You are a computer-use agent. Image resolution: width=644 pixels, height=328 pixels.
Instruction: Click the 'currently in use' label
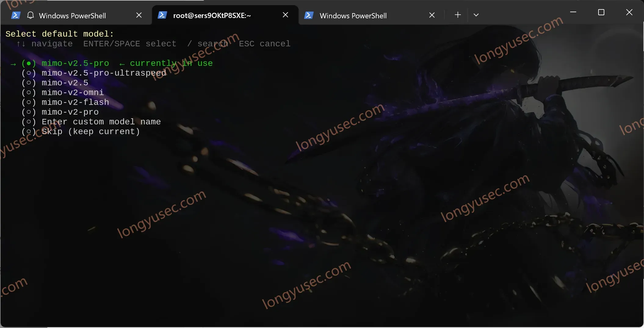click(171, 63)
